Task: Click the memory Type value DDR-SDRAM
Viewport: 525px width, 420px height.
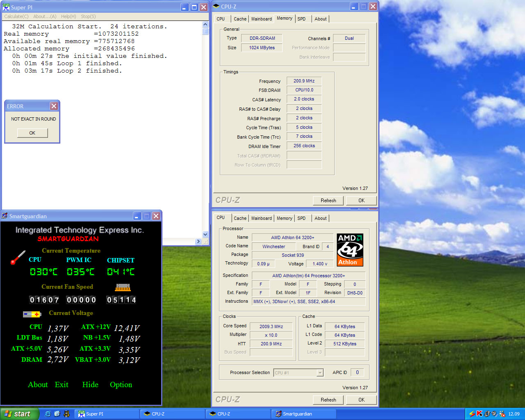Action: pos(262,38)
